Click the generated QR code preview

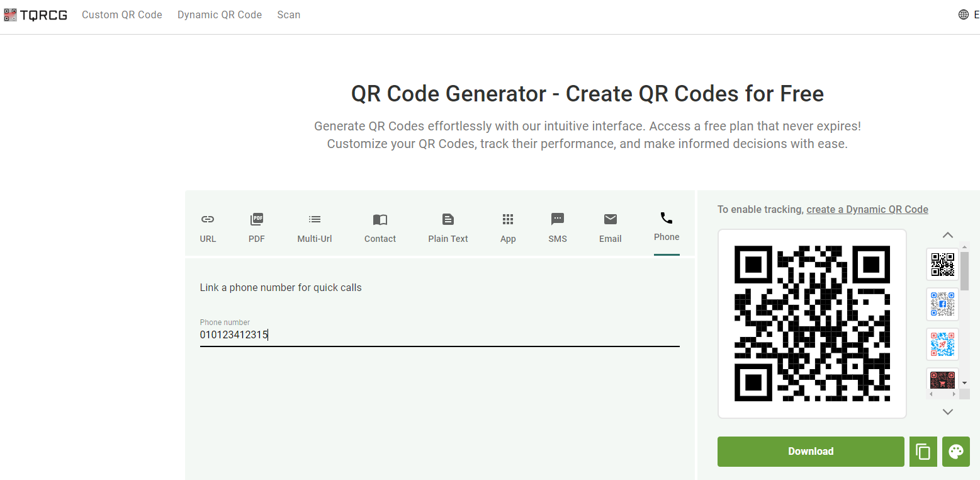(x=812, y=324)
